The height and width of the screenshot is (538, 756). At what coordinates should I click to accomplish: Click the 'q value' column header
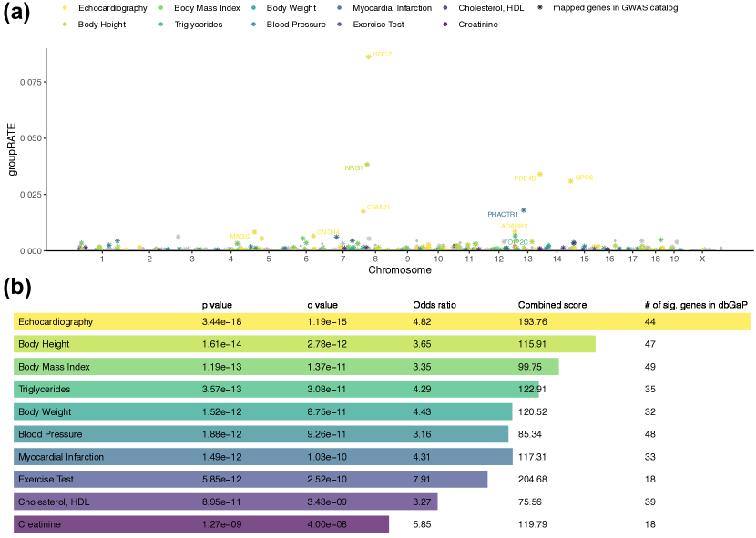pyautogui.click(x=322, y=305)
